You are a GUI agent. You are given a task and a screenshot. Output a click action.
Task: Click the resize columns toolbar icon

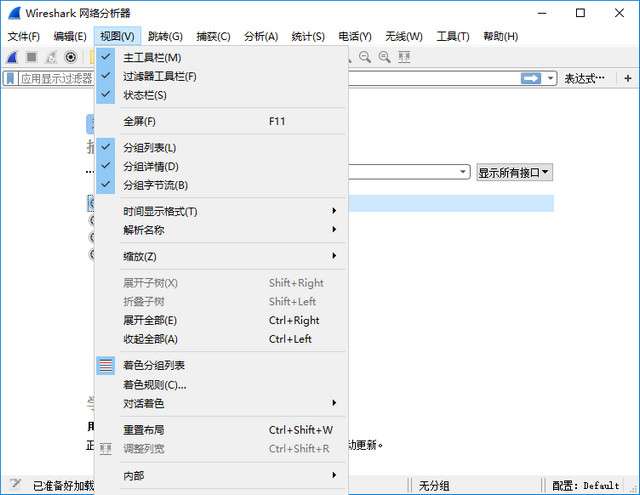click(404, 57)
